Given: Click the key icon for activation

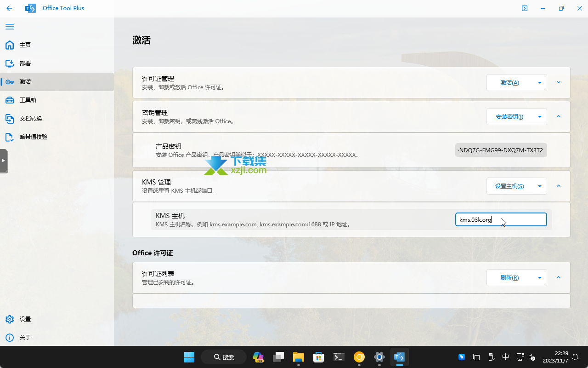Looking at the screenshot, I should 10,82.
